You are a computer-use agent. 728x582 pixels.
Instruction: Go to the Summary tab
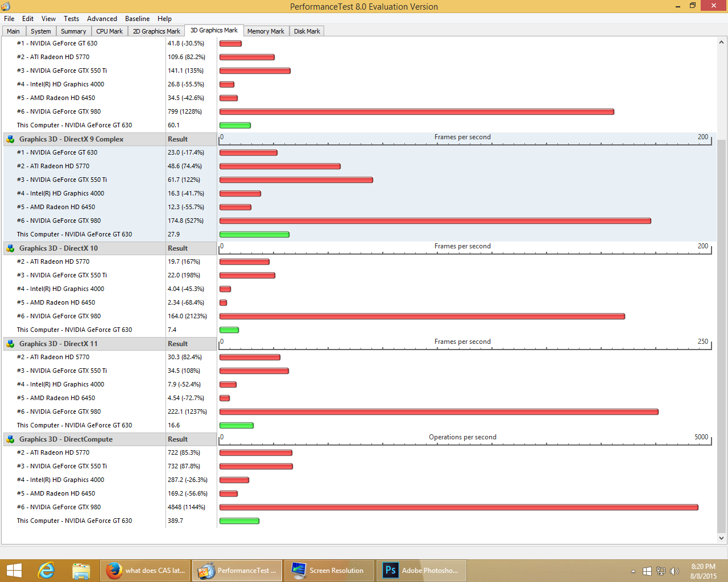pos(74,31)
